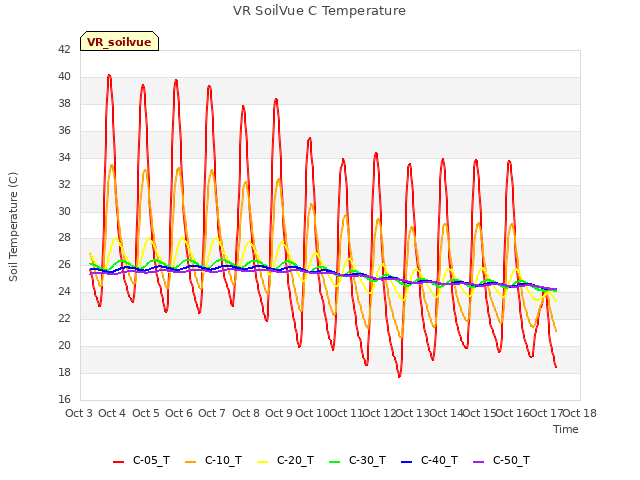Click the Time axis title
The image size is (640, 480).
(x=566, y=429)
